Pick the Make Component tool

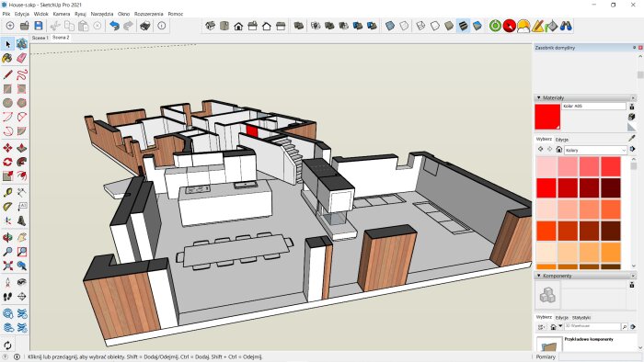(22, 44)
